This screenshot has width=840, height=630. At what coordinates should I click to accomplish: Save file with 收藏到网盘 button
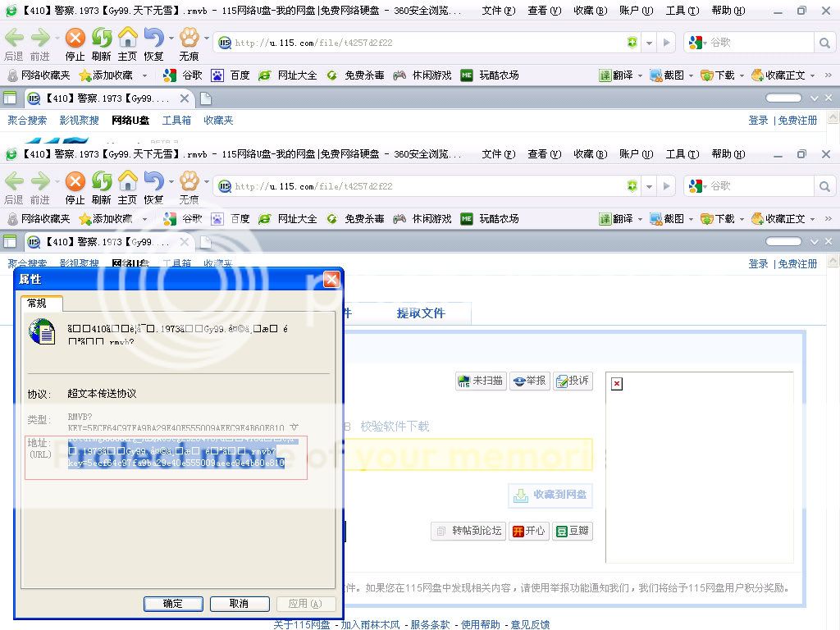coord(550,495)
